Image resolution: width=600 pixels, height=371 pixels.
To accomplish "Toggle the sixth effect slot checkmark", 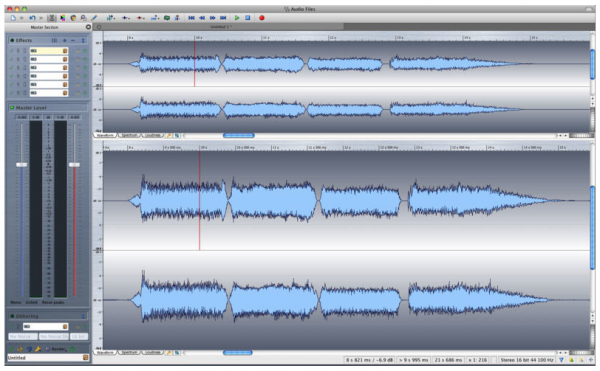I will 12,93.
